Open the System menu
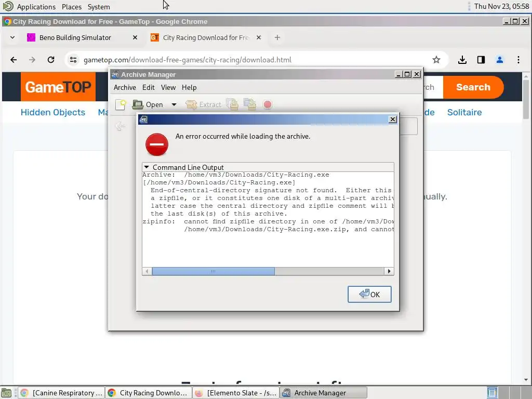 point(99,7)
